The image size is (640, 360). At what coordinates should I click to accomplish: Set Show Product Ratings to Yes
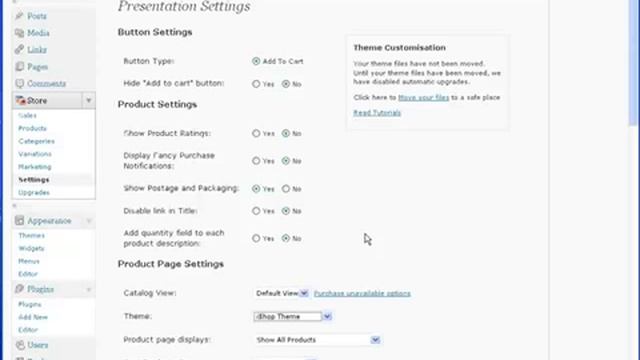tap(256, 133)
